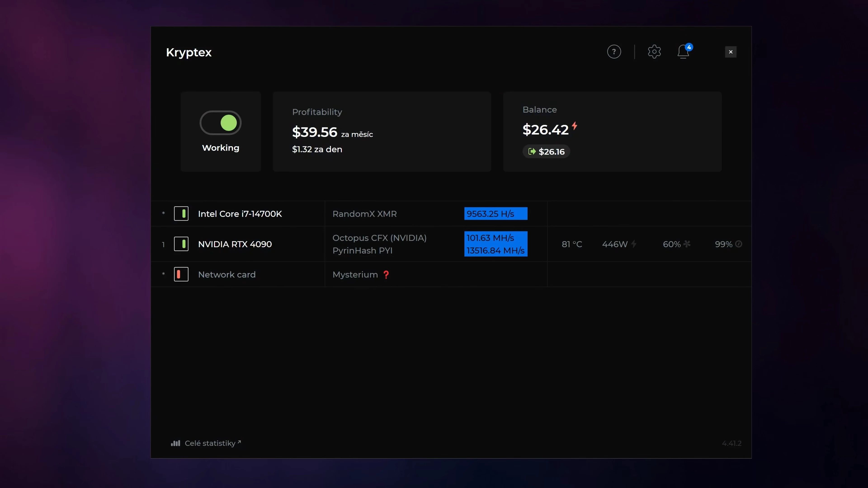Click the Intel Core i7-14700K device name

(240, 214)
